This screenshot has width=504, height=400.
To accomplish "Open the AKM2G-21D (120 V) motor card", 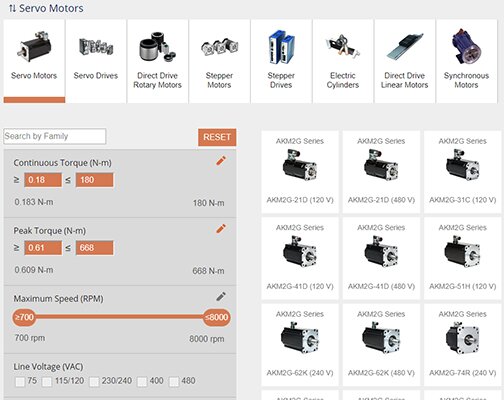I will pos(300,172).
